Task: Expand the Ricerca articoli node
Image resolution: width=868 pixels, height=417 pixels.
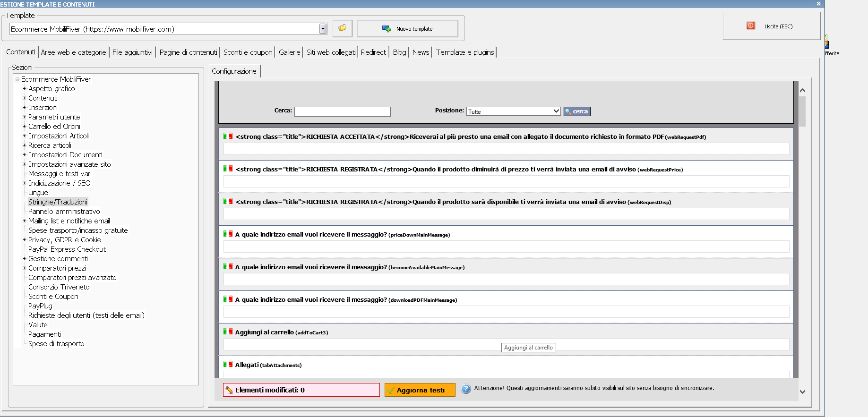Action: (24, 145)
